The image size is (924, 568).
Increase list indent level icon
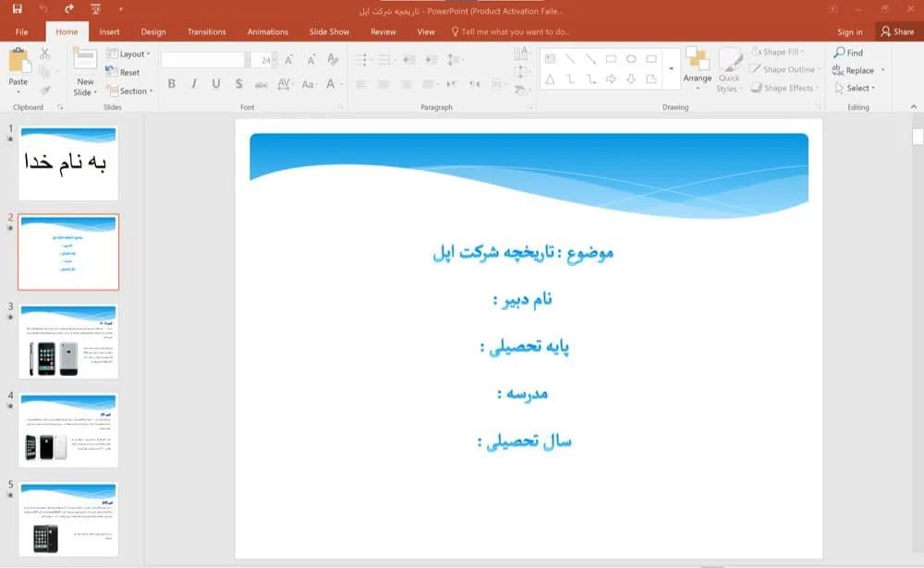coord(432,59)
